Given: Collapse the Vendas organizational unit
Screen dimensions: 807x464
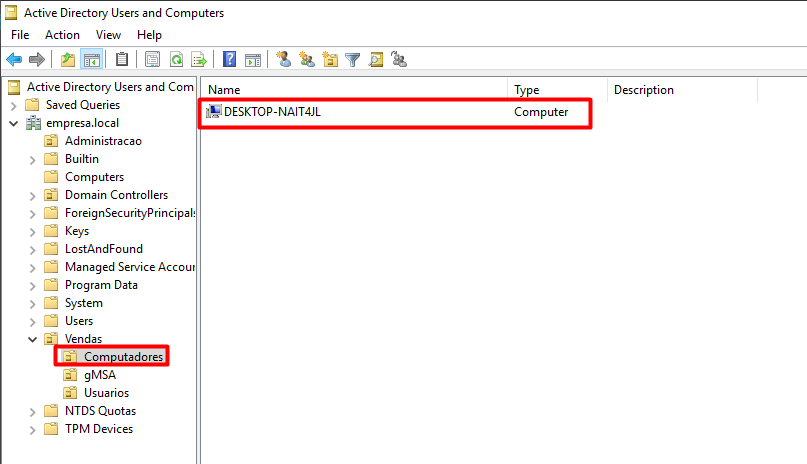Looking at the screenshot, I should 32,340.
